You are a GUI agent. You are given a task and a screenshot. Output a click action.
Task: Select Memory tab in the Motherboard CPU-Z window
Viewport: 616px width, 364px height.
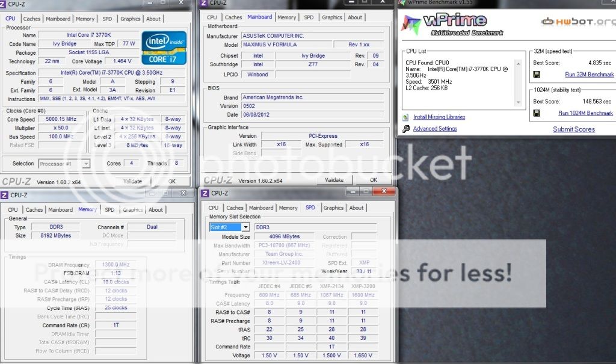(x=287, y=17)
